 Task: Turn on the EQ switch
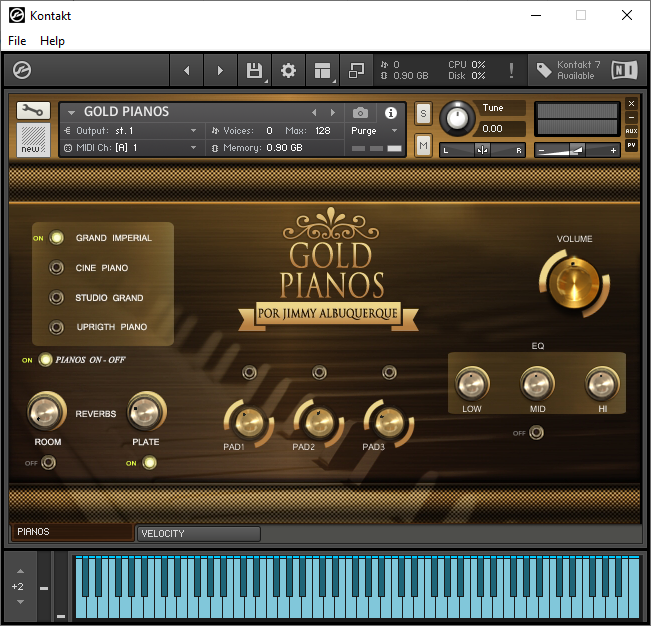pos(536,433)
